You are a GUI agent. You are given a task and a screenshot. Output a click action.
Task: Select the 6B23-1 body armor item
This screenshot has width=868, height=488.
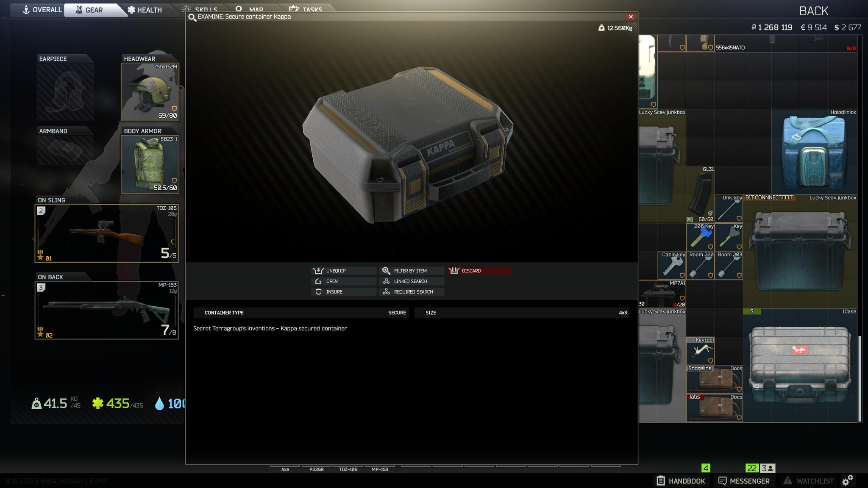[150, 164]
